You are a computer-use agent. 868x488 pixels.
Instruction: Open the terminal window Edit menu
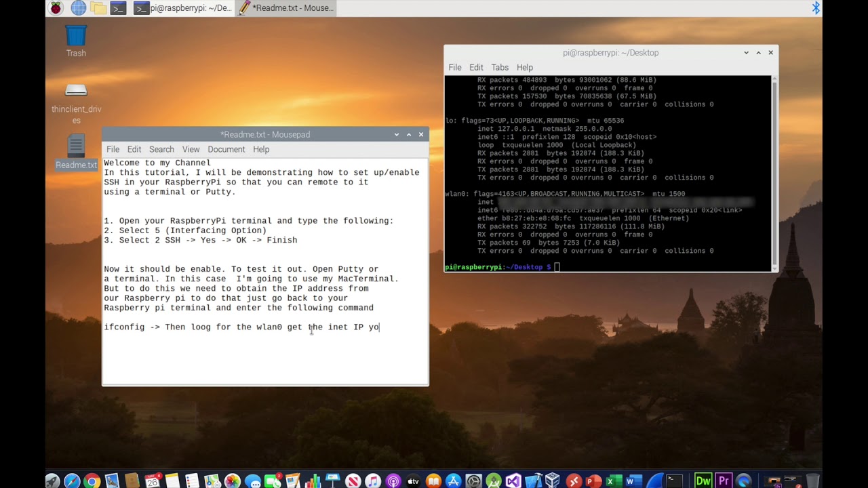point(476,67)
